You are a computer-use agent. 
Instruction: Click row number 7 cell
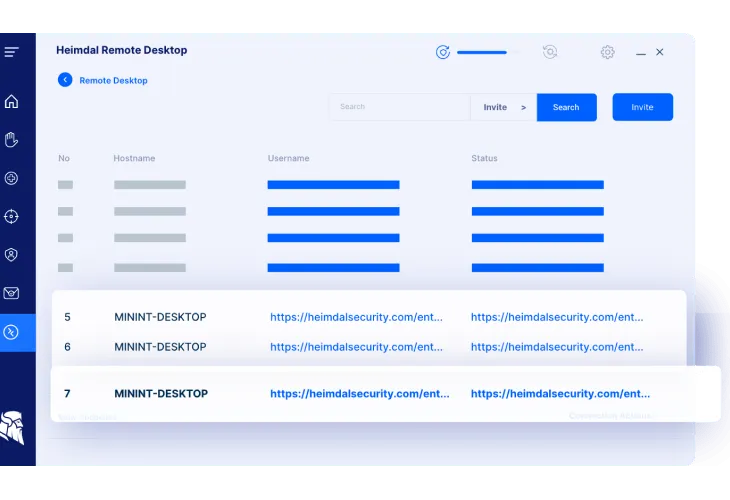68,393
